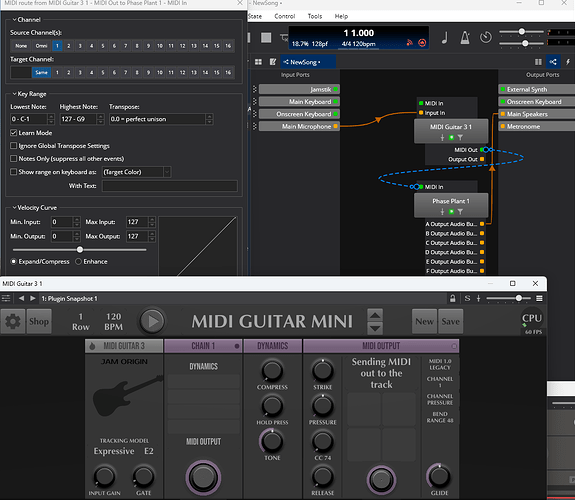Click the CPU indicator icon

532,318
